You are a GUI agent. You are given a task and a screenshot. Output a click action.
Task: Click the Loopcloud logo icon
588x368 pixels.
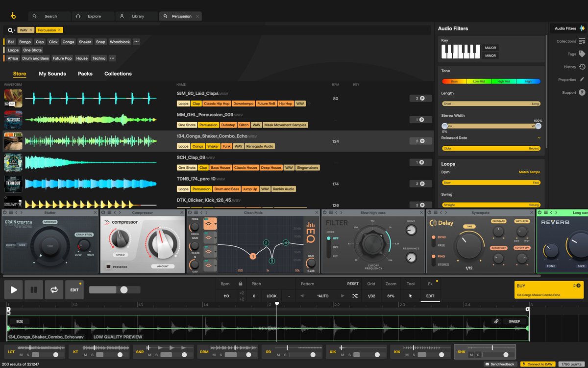[13, 16]
